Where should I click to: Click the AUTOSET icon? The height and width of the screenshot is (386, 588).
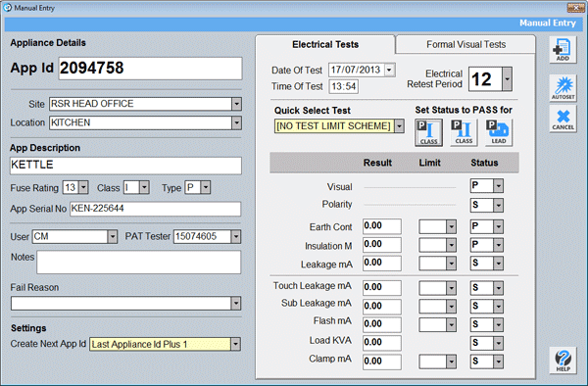pos(563,88)
